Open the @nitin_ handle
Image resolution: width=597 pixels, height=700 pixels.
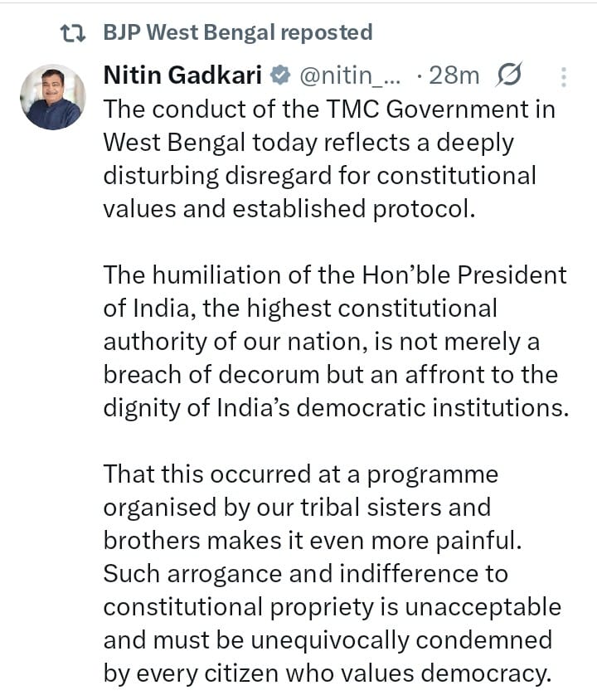click(348, 75)
